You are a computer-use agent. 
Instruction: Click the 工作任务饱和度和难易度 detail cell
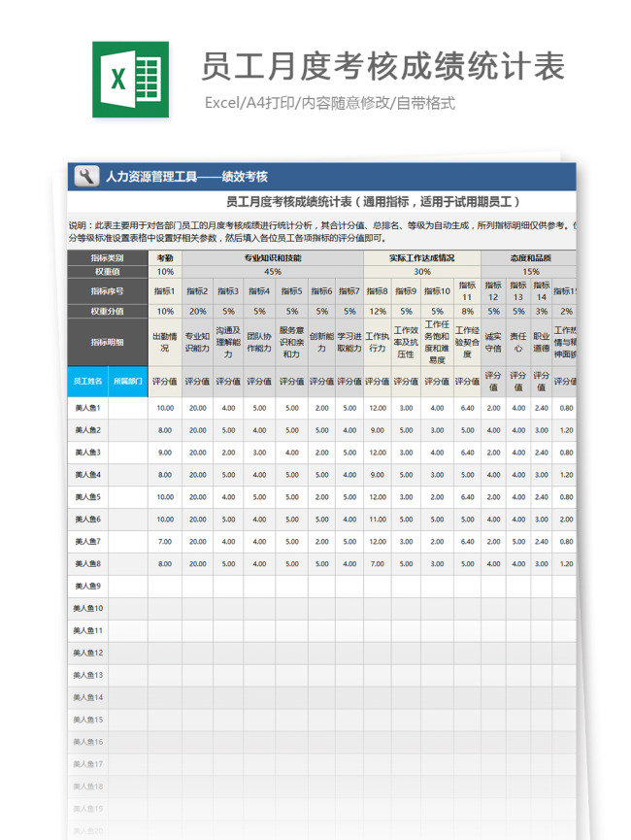pyautogui.click(x=437, y=342)
